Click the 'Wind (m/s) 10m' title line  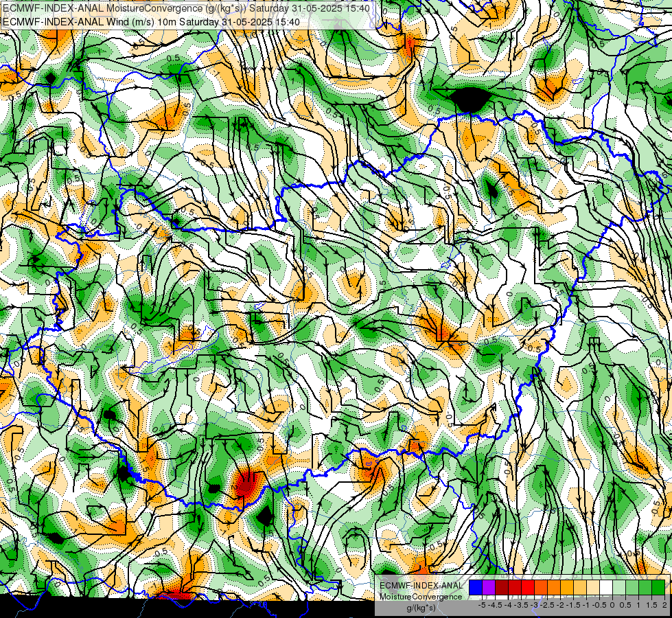pyautogui.click(x=151, y=22)
